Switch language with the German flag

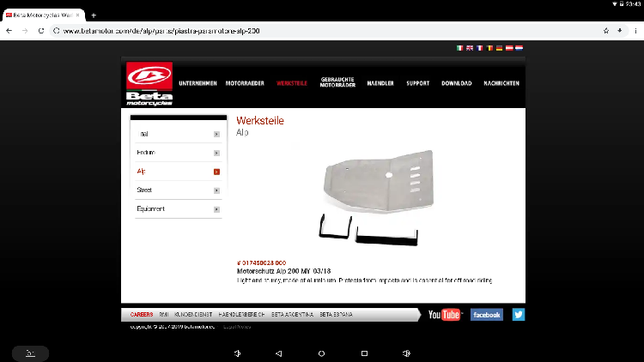pyautogui.click(x=499, y=48)
